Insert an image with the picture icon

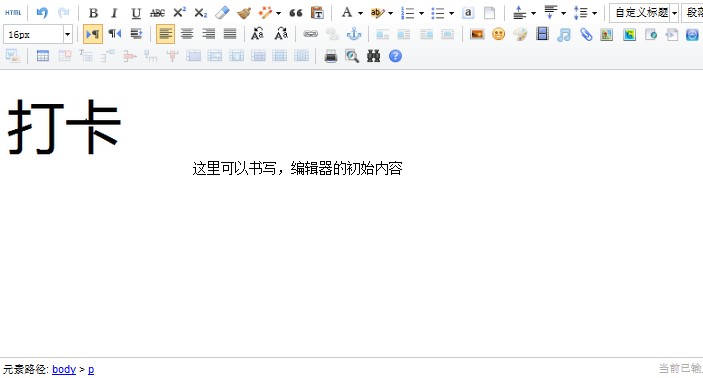(477, 34)
